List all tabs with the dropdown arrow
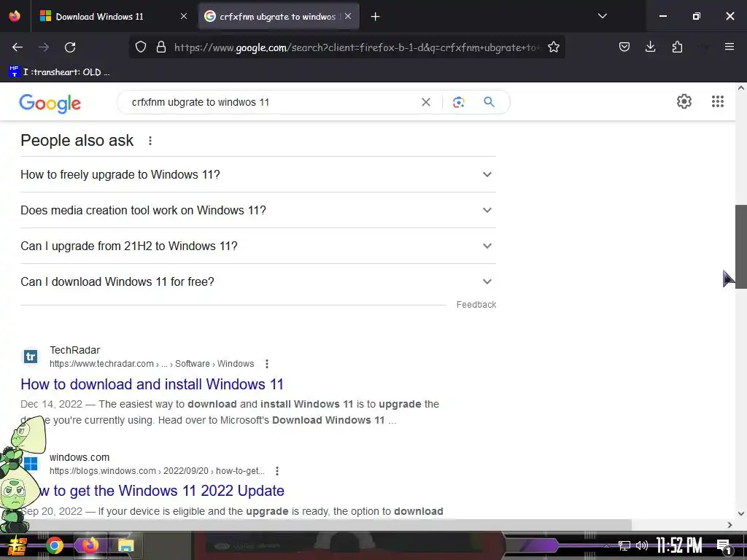This screenshot has width=747, height=560. pyautogui.click(x=602, y=16)
